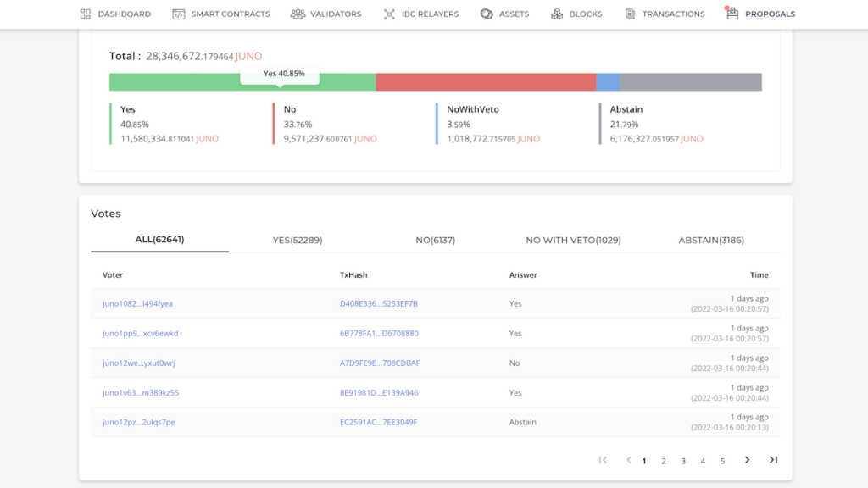The height and width of the screenshot is (488, 868).
Task: View the ABSTAIN(3186) votes tab
Action: point(711,240)
